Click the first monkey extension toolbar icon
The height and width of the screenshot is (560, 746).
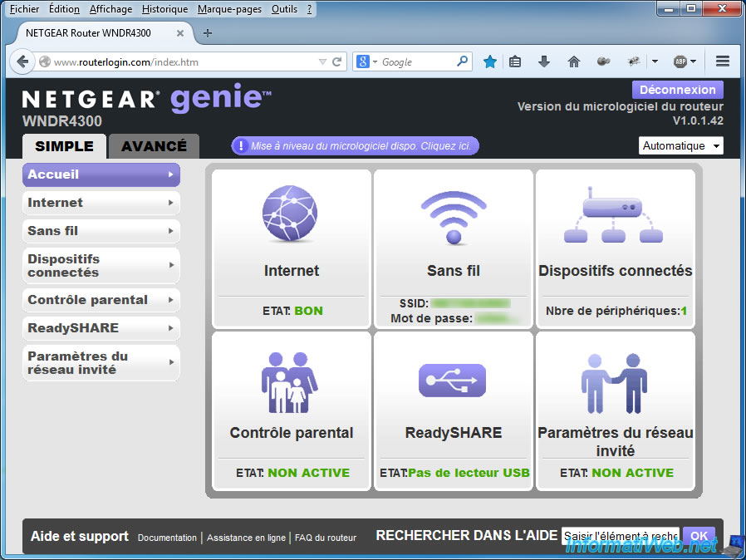pos(603,61)
